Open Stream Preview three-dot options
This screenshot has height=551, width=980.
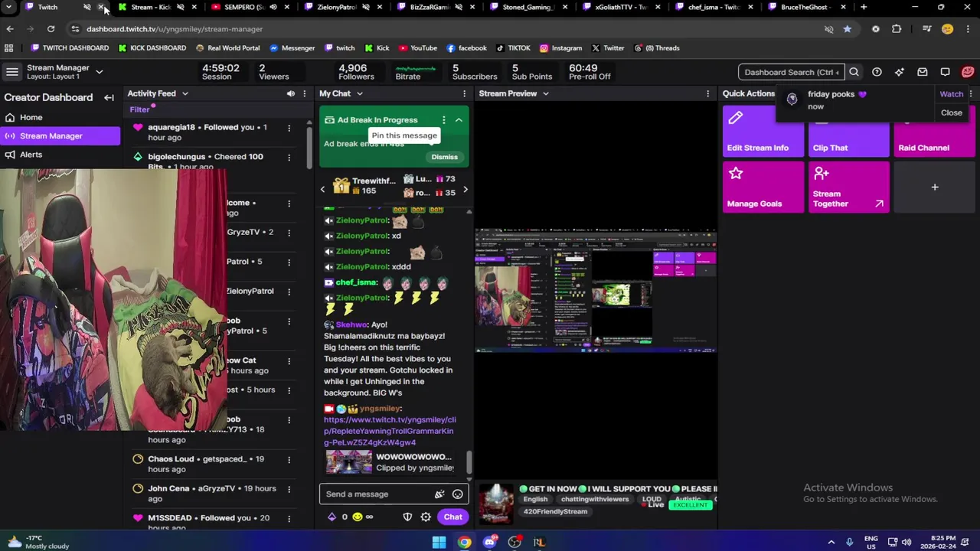[x=707, y=93]
